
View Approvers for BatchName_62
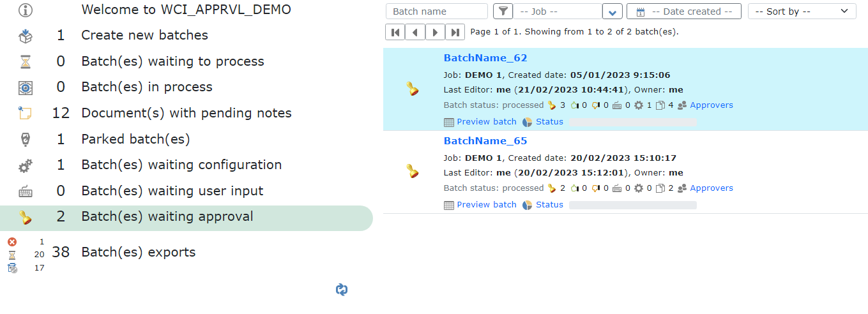pyautogui.click(x=711, y=105)
